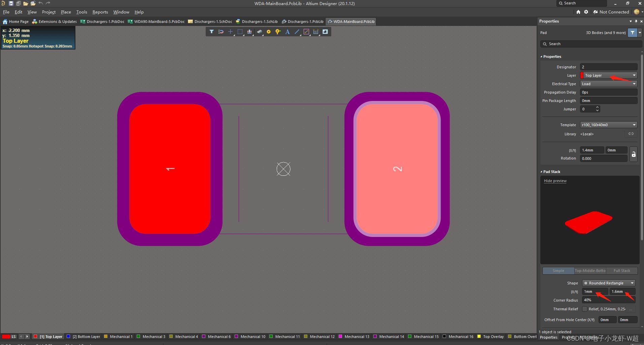Screen dimensions: 644x345
Task: Click the align objects bar-chart icon
Action: click(249, 32)
